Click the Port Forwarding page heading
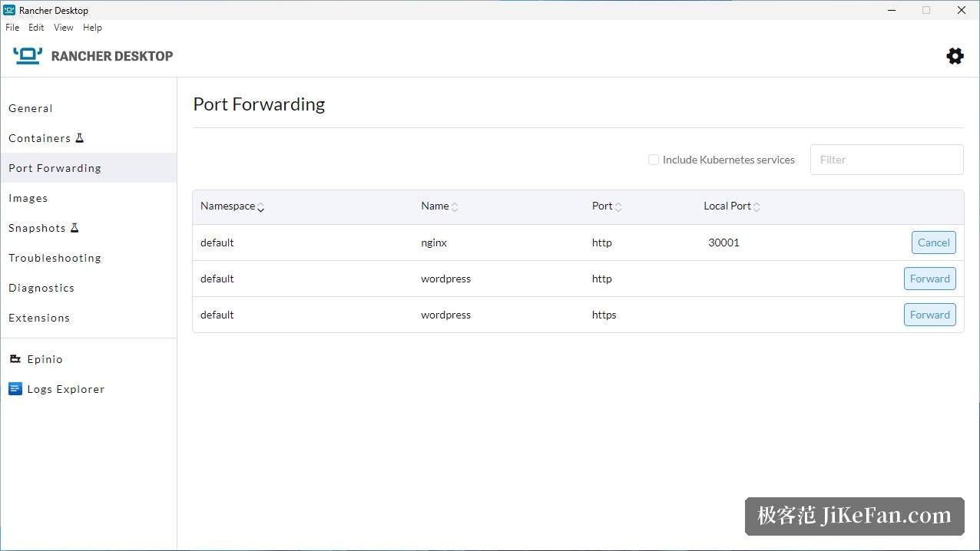The width and height of the screenshot is (980, 551). pos(259,104)
